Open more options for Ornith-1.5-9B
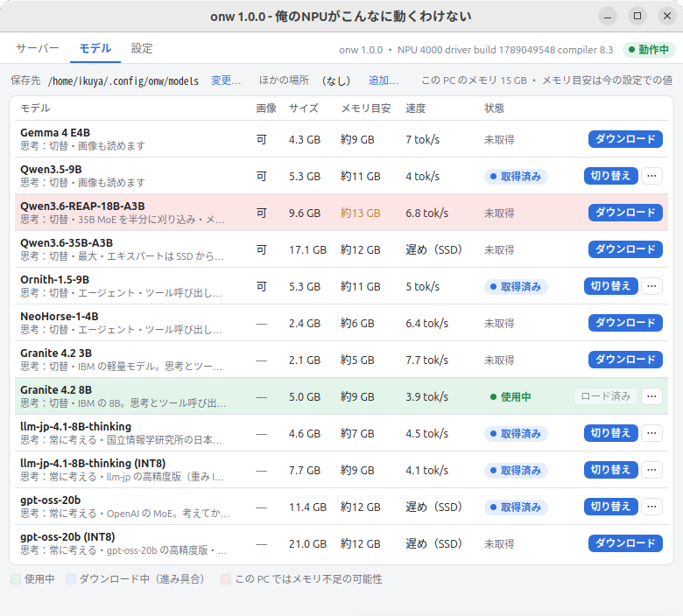 pyautogui.click(x=651, y=286)
